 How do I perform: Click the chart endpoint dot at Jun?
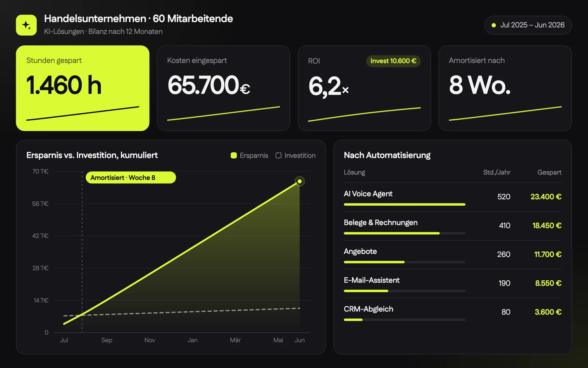[300, 181]
